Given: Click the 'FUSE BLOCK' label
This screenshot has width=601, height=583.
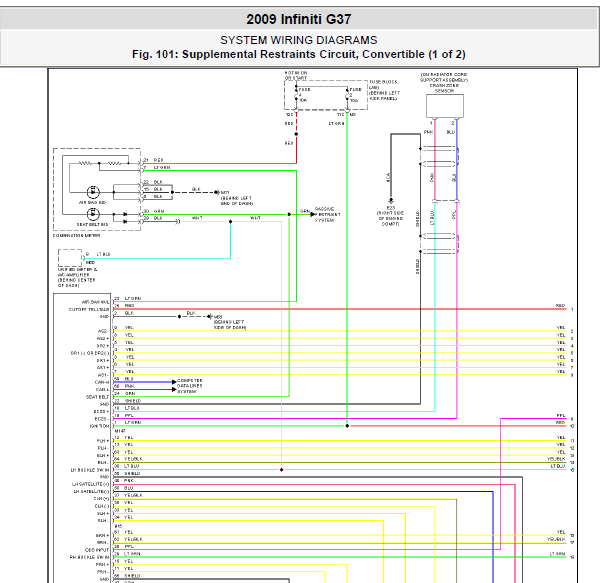Looking at the screenshot, I should [x=383, y=82].
